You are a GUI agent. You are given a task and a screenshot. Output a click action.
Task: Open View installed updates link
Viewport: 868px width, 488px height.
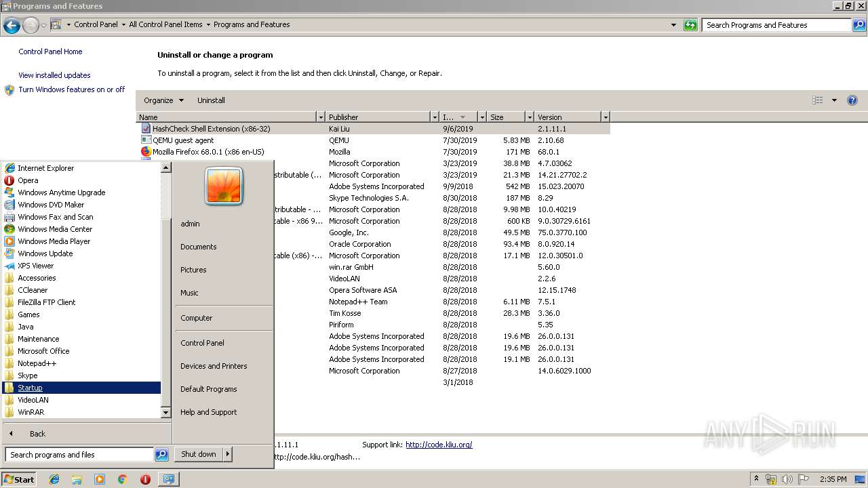coord(54,75)
